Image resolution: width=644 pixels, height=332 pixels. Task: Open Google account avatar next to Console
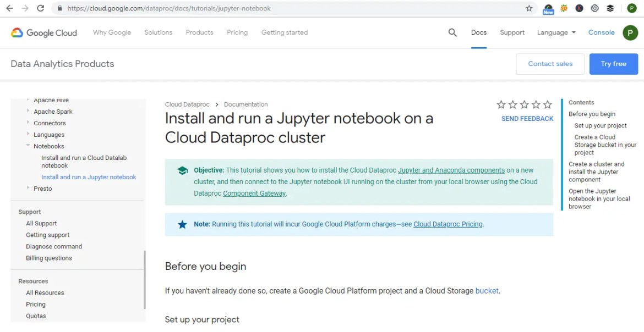tap(630, 33)
